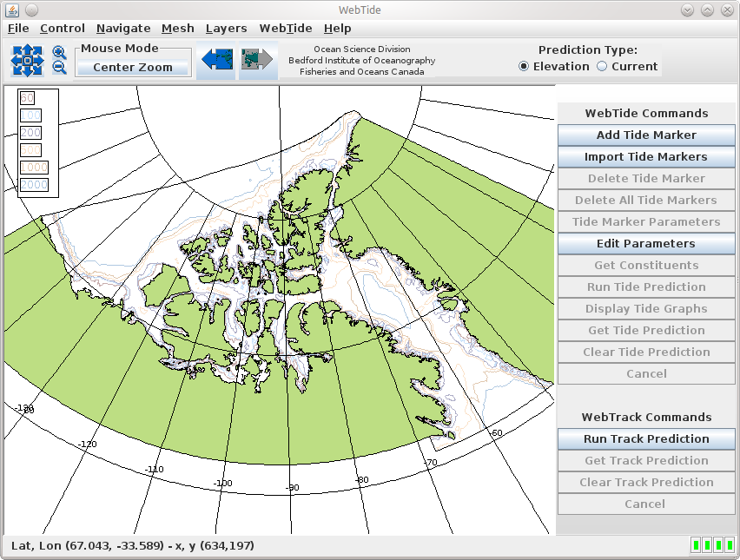The height and width of the screenshot is (560, 740).
Task: Expand the Mesh menu
Action: 178,29
